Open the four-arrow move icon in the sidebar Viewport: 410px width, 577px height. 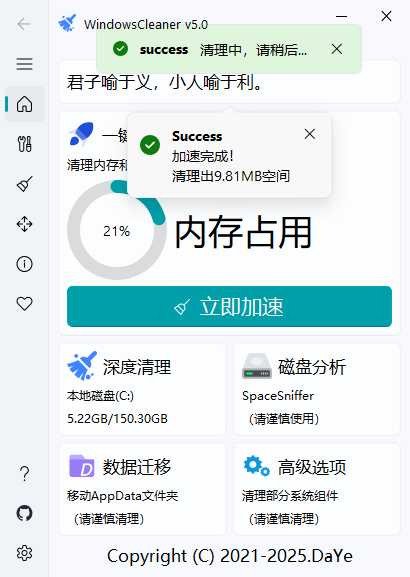tap(24, 224)
